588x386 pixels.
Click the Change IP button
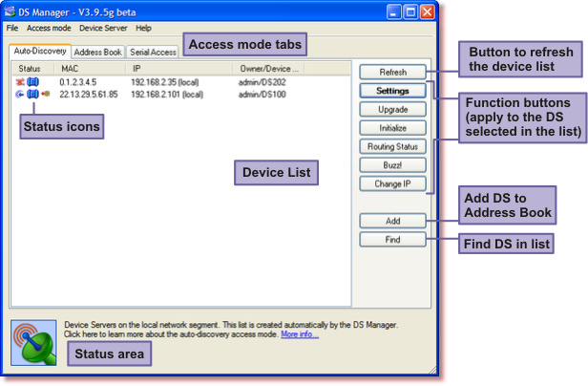point(392,183)
